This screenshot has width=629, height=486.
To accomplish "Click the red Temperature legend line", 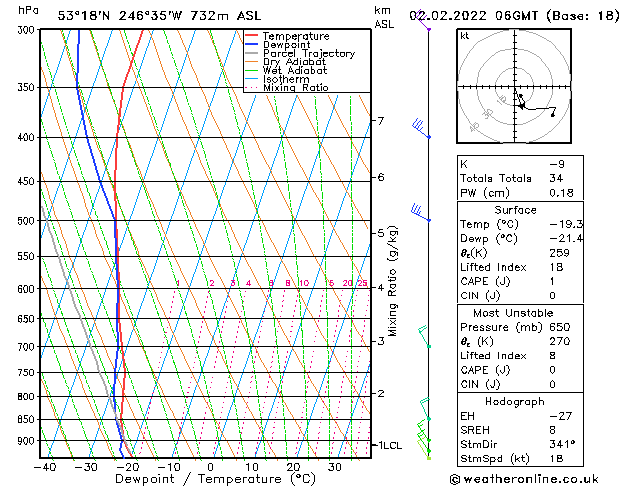I will click(251, 36).
